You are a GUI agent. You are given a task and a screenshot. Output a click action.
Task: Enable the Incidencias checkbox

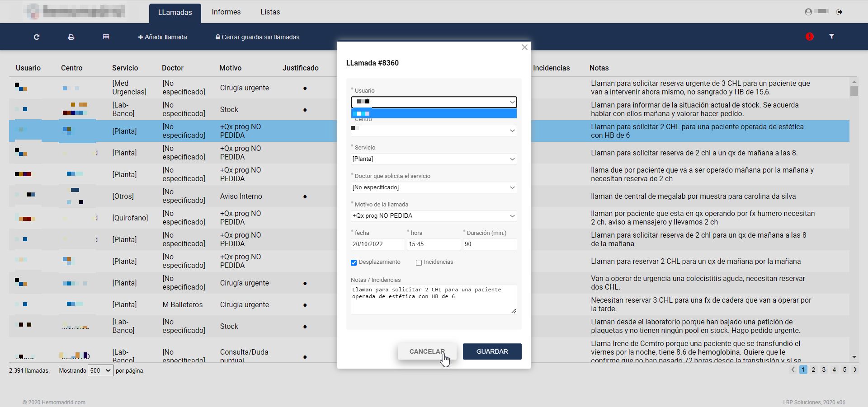tap(419, 262)
